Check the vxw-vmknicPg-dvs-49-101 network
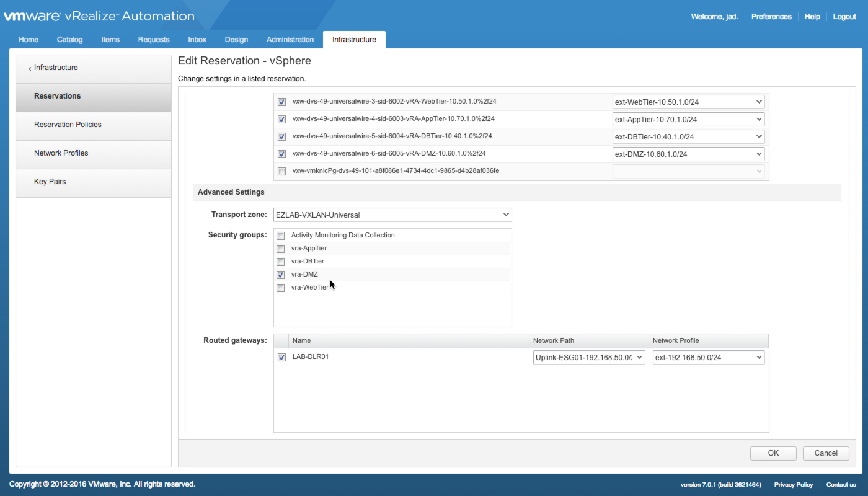Viewport: 868px width, 496px height. 281,171
